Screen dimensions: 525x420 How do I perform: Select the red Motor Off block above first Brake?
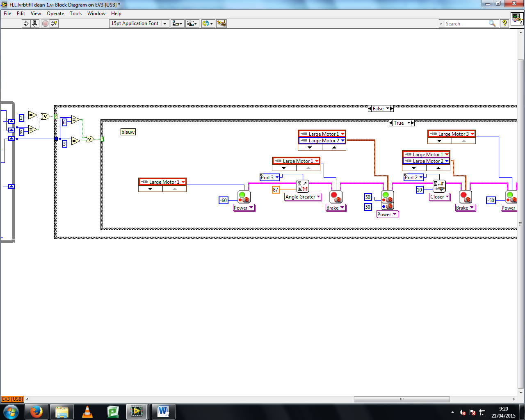336,197
